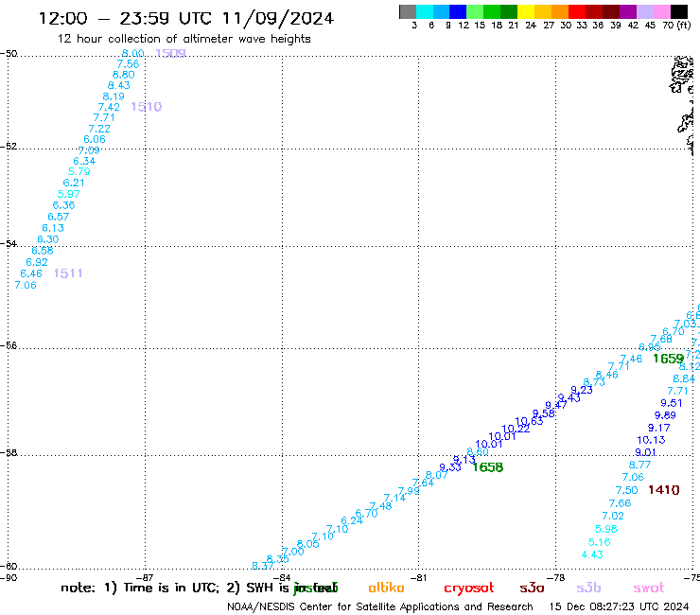700x615 pixels.
Task: Click the green '1659' pass time label
Action: tap(668, 359)
